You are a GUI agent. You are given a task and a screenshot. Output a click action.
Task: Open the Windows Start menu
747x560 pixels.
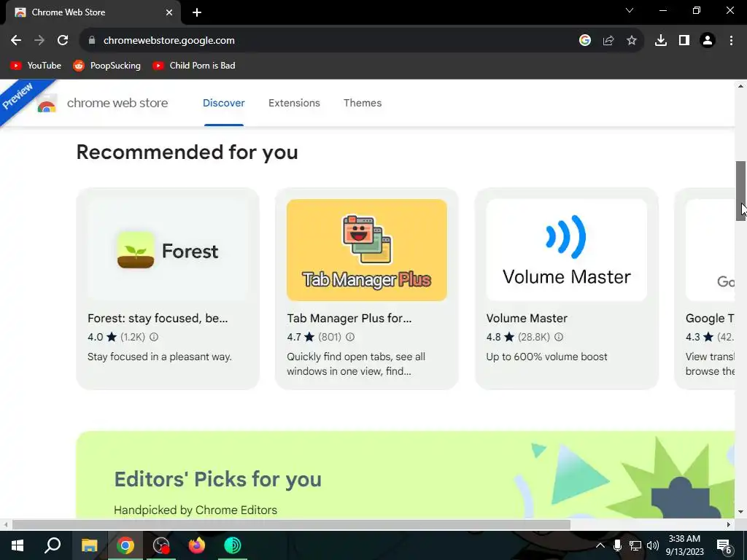coord(18,545)
